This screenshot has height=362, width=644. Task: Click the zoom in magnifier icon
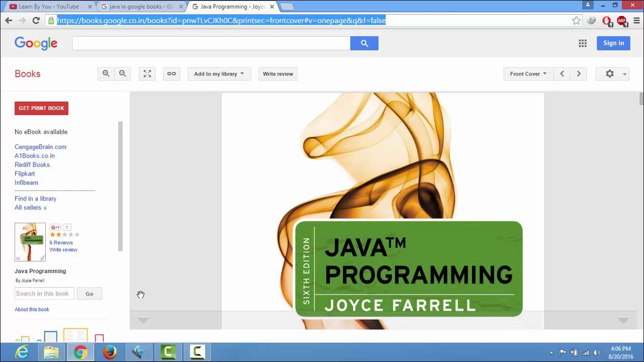106,73
